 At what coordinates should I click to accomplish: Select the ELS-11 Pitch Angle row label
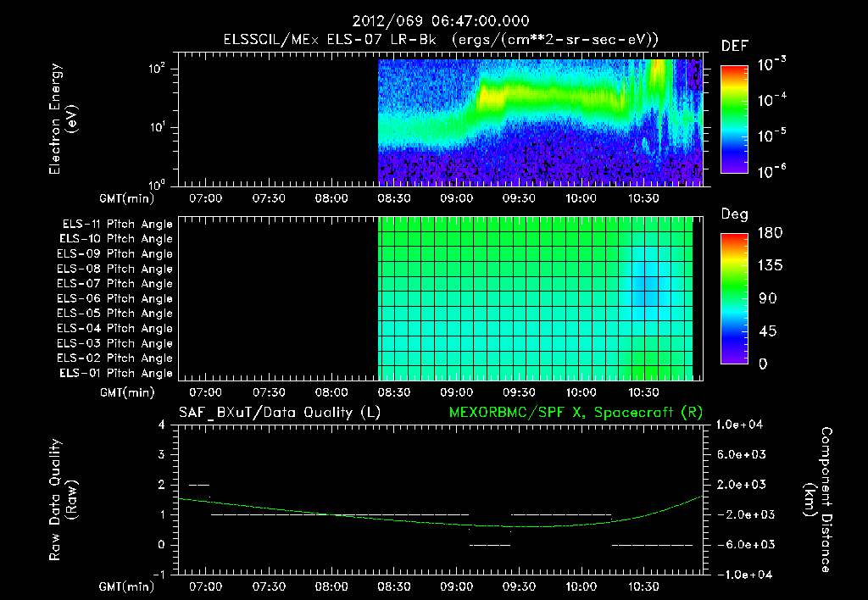[x=117, y=225]
